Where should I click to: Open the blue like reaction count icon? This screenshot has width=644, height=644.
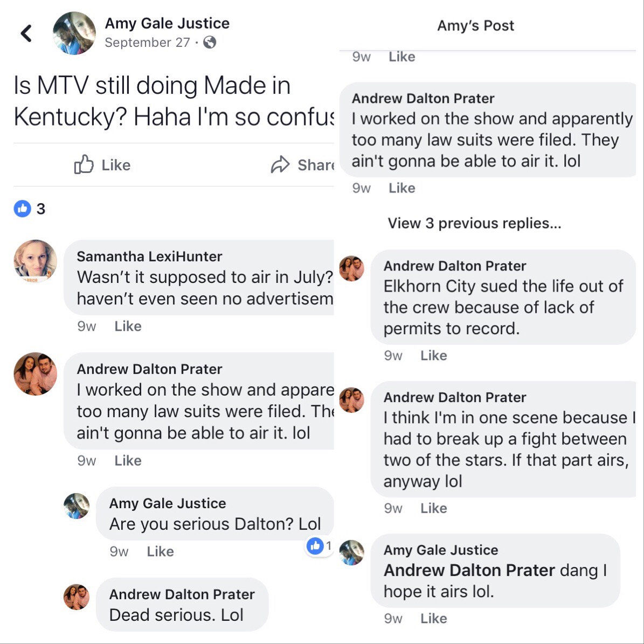point(23,209)
